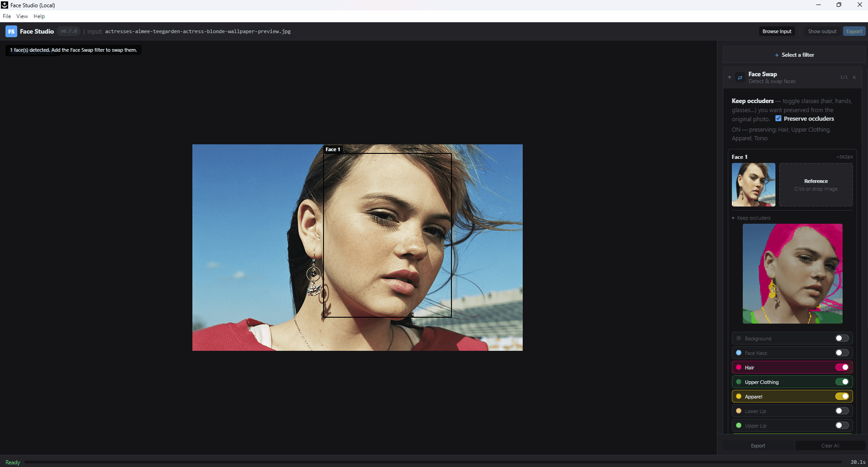Click the Face Swap arrows icon
Viewport: 868px width, 467px height.
(x=740, y=78)
